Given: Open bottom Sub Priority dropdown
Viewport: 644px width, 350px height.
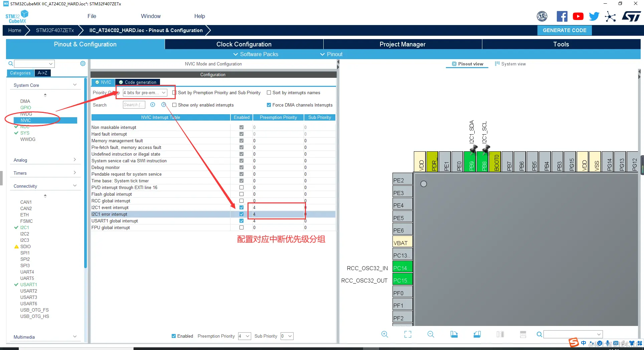Looking at the screenshot, I should 287,336.
